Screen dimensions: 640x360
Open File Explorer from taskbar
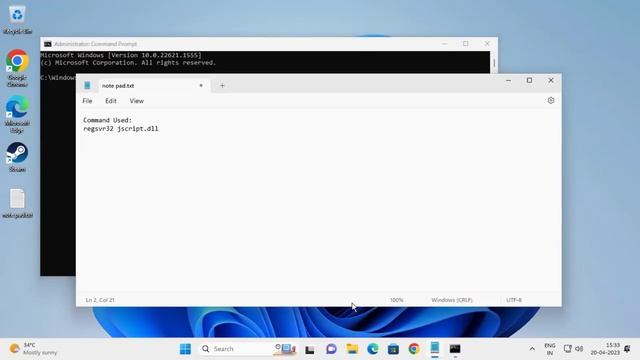click(x=352, y=349)
